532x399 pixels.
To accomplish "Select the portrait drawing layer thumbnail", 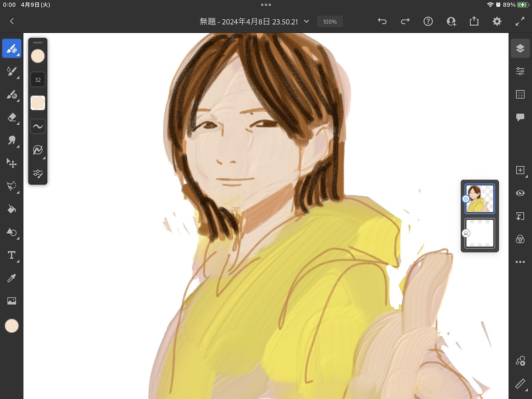I will point(480,199).
